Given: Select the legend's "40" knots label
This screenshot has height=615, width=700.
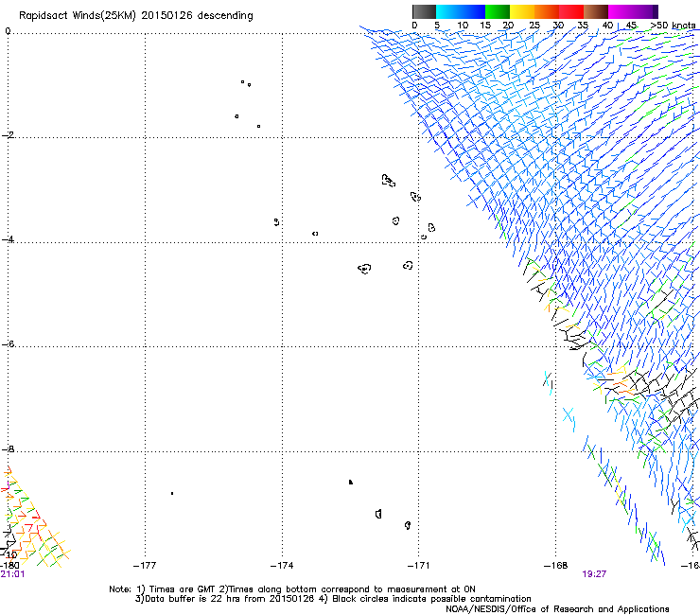Looking at the screenshot, I should 607,26.
